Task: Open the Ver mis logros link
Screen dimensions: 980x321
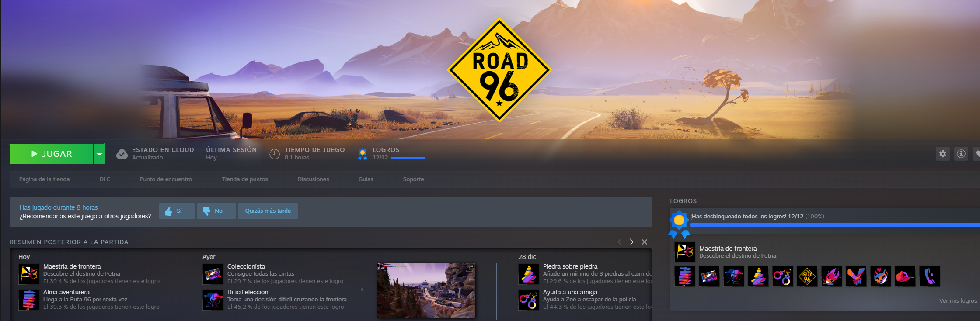Action: (x=958, y=301)
